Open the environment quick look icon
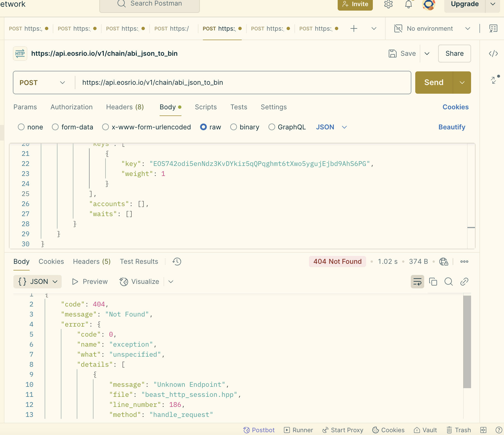504x435 pixels. point(493,28)
